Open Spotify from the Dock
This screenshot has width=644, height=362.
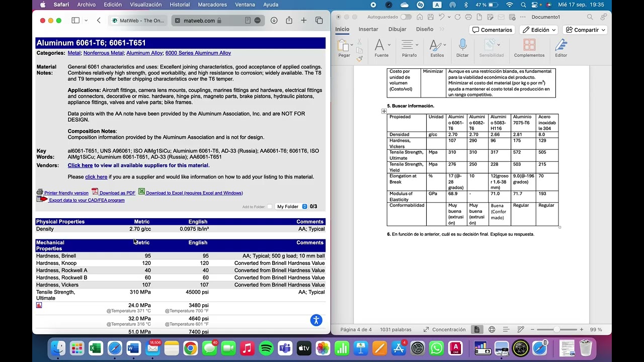[x=266, y=348]
